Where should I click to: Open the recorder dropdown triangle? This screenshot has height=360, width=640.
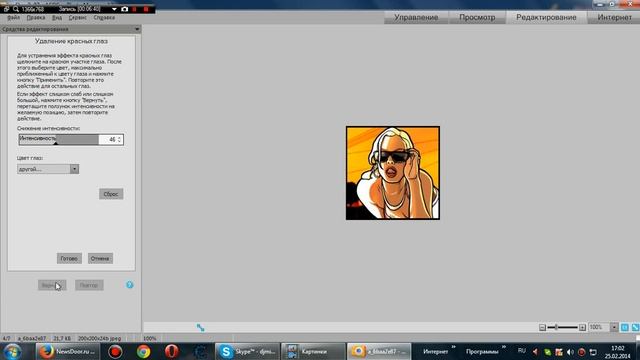114,9
